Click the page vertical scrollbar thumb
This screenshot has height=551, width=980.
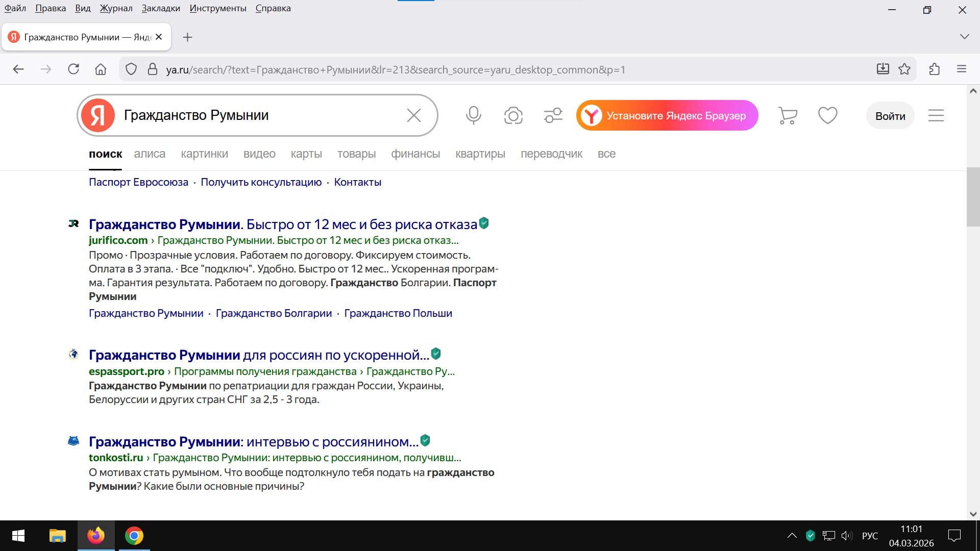[973, 196]
